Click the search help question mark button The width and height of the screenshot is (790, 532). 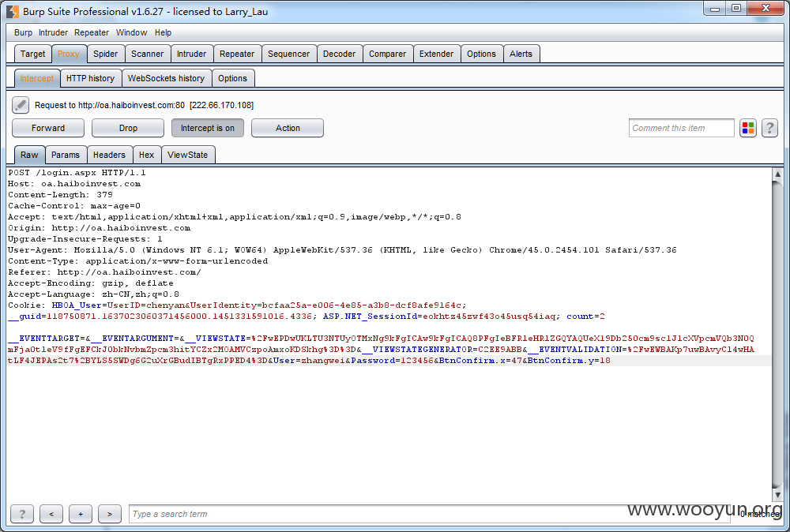pos(22,514)
